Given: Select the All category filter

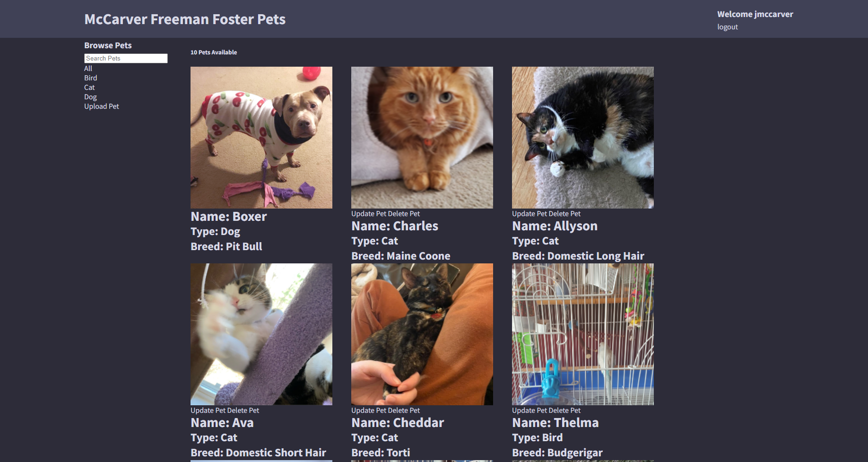Looking at the screenshot, I should (88, 69).
